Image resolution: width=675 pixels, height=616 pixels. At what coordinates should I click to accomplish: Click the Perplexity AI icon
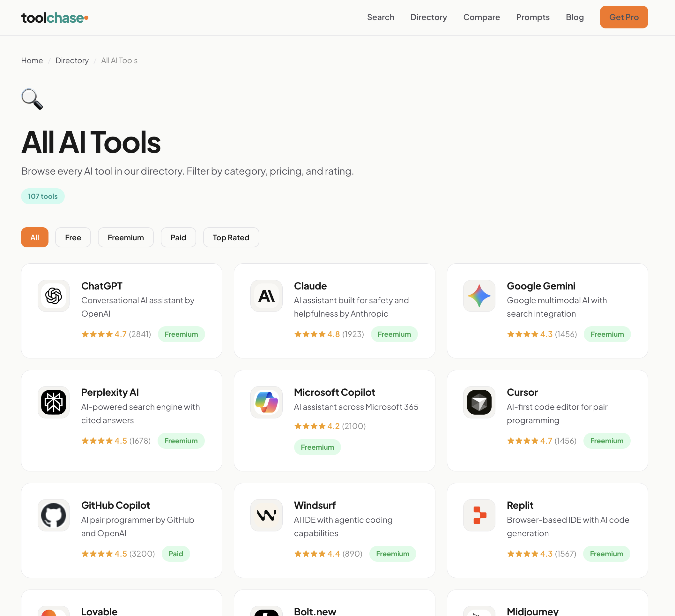(54, 402)
